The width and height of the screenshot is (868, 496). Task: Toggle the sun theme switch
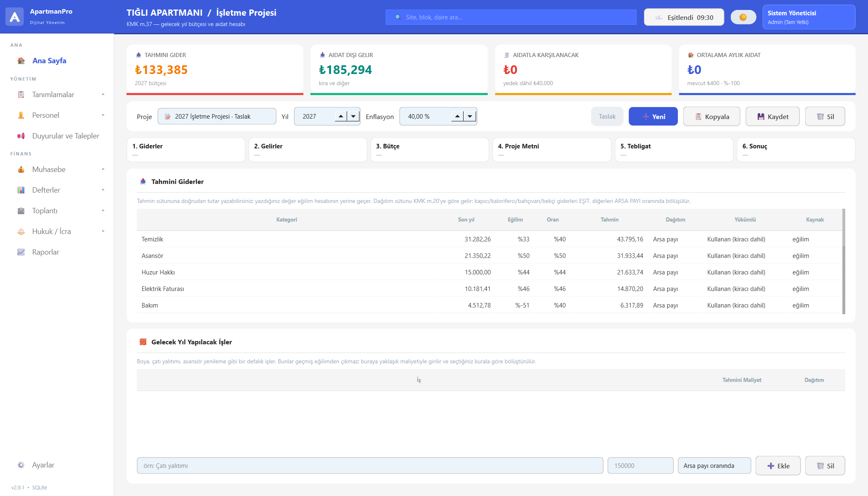[743, 17]
